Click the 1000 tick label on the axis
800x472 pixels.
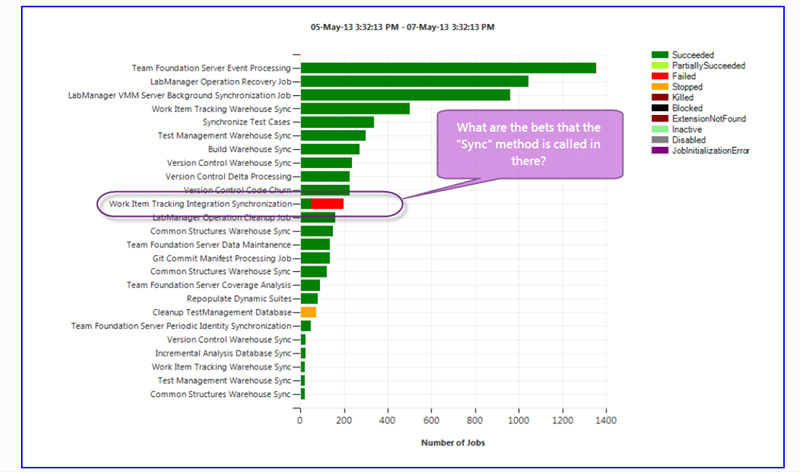tap(519, 420)
